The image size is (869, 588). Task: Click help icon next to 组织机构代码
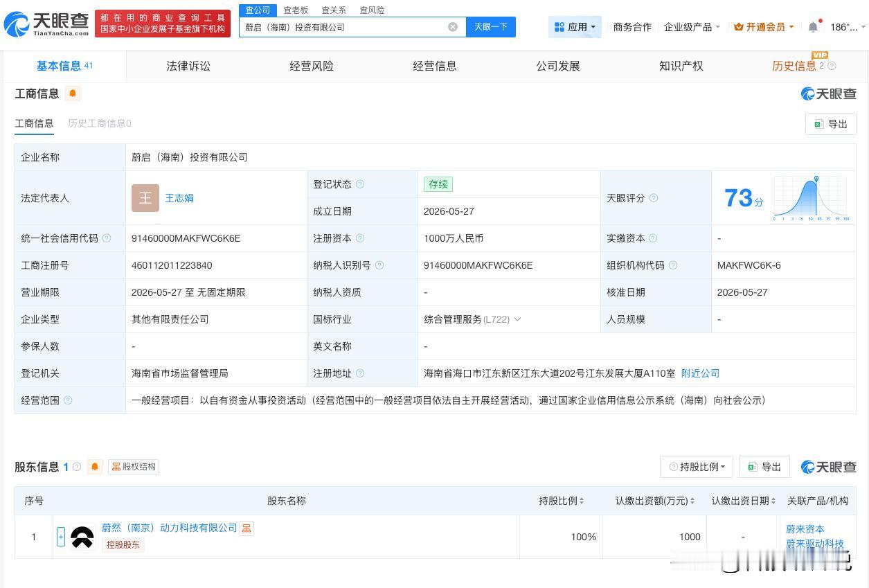[673, 265]
